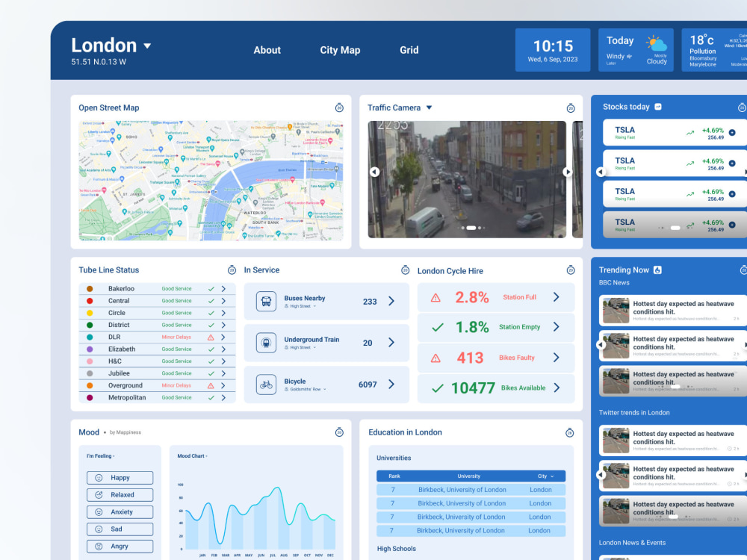Expand Bakerloo line details chevron
This screenshot has height=560, width=747.
pos(223,288)
